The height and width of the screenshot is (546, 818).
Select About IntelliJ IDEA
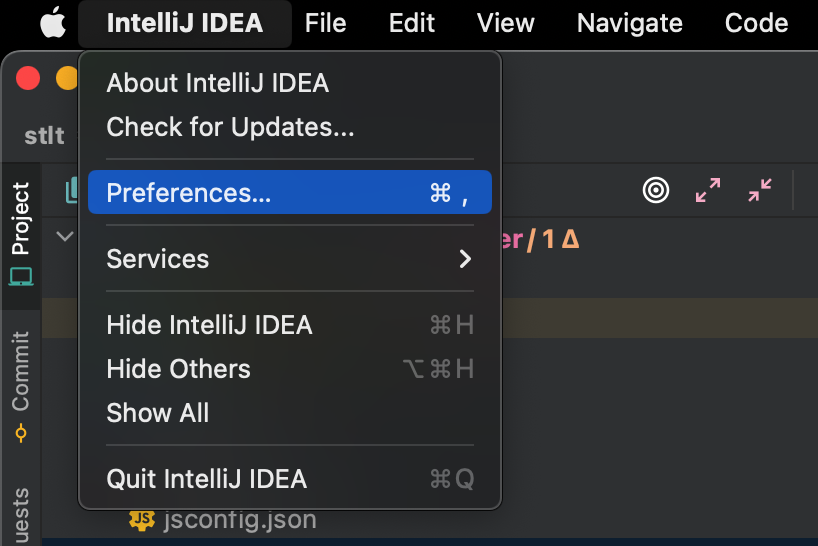point(218,83)
